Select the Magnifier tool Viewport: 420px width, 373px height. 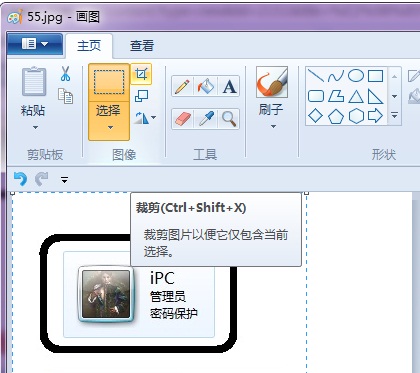(x=229, y=119)
